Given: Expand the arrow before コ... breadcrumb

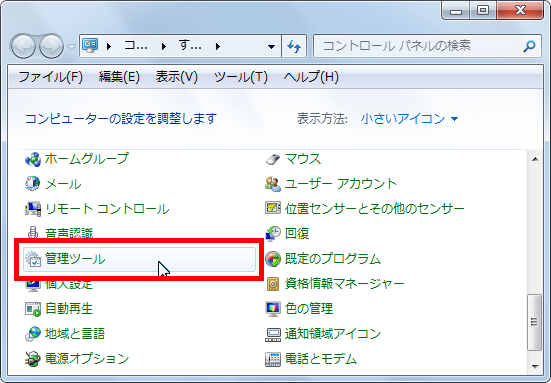Looking at the screenshot, I should pos(109,46).
